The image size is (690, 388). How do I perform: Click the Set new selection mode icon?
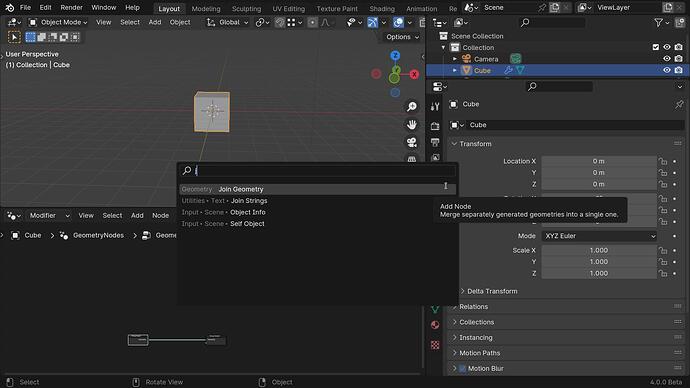click(x=30, y=37)
